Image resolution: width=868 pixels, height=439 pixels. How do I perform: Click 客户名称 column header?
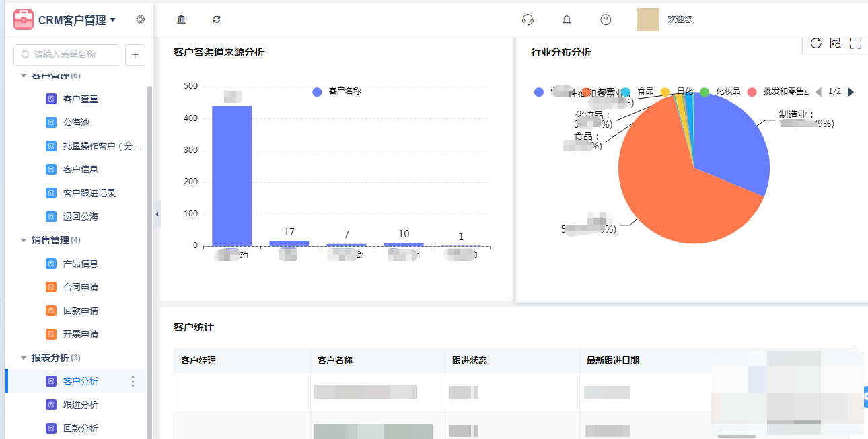(377, 360)
